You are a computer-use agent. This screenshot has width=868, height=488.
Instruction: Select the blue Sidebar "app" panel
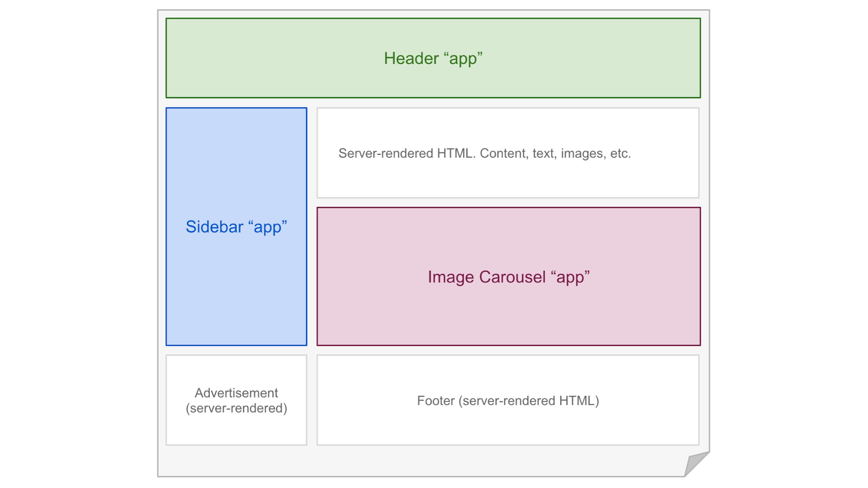237,227
